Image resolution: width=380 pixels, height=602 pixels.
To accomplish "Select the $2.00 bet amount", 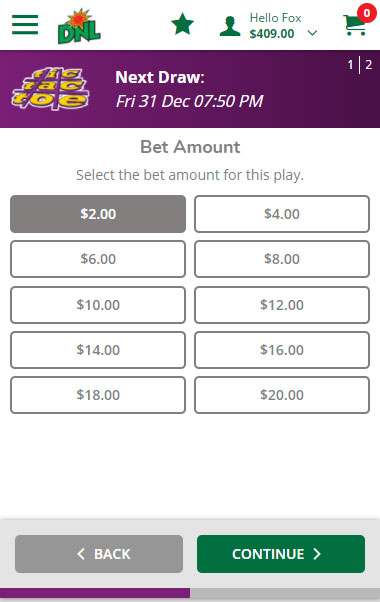I will click(x=98, y=214).
